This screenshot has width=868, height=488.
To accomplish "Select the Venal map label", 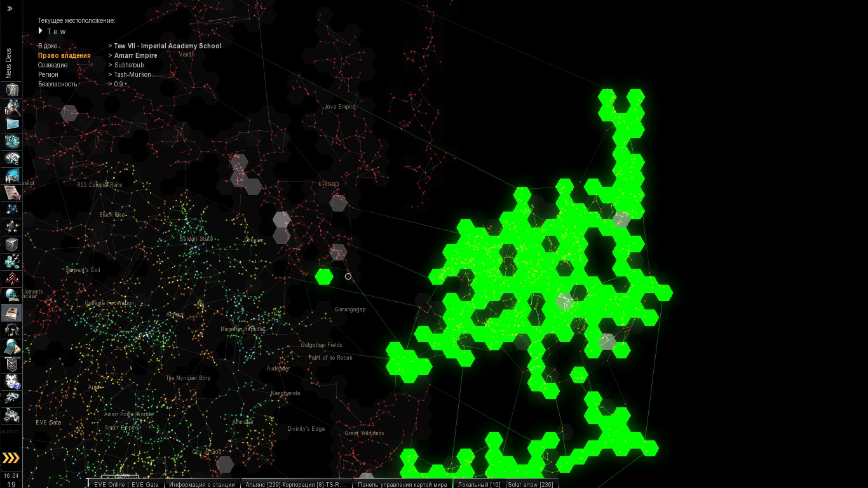I will (x=186, y=54).
